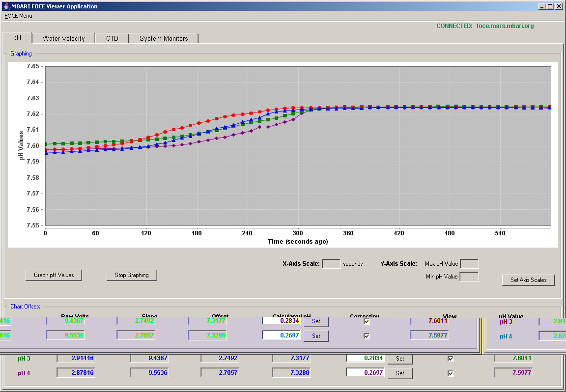Click the Java app icon in title bar
This screenshot has height=392, width=566.
(6, 6)
